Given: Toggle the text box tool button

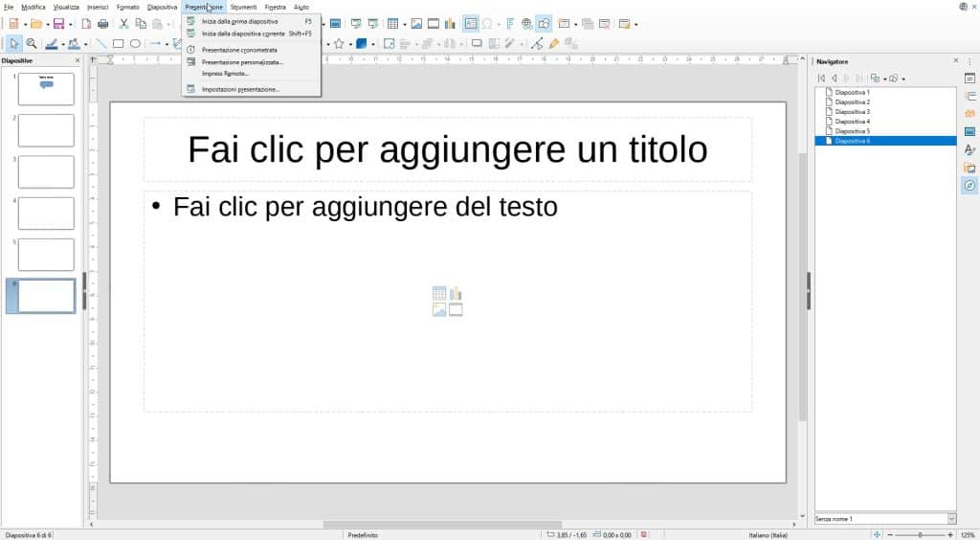Looking at the screenshot, I should (x=471, y=24).
